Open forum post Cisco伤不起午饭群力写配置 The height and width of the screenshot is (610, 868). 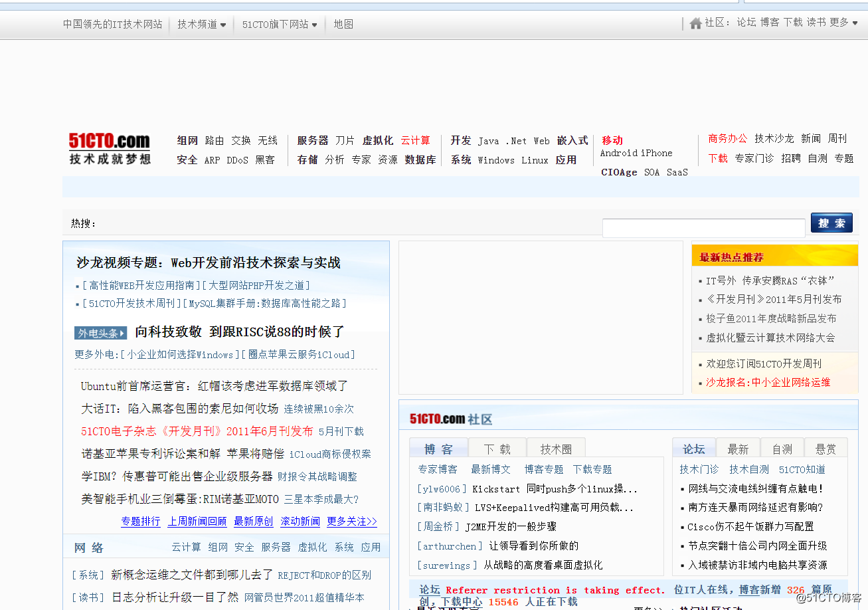[750, 526]
